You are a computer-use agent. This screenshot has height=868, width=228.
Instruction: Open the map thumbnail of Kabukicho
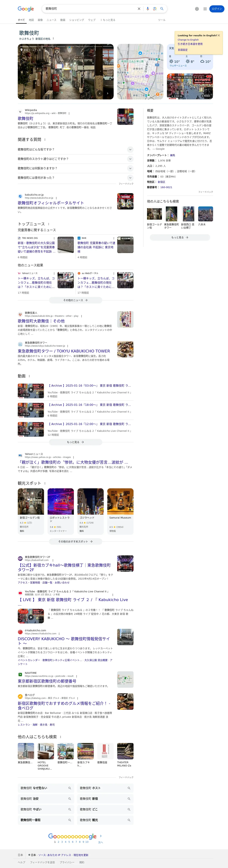[140, 71]
